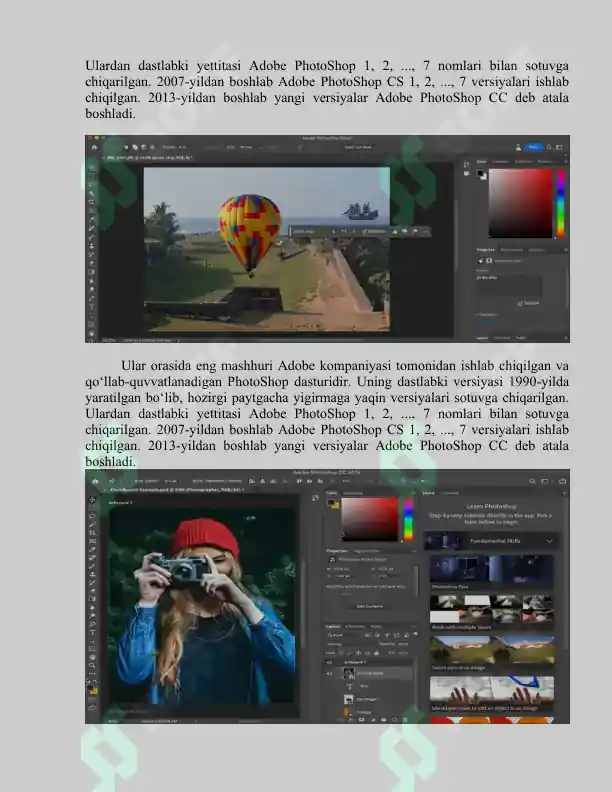
Task: Open the search icon in the Photoshop CC 2019 header
Action: coord(532,481)
